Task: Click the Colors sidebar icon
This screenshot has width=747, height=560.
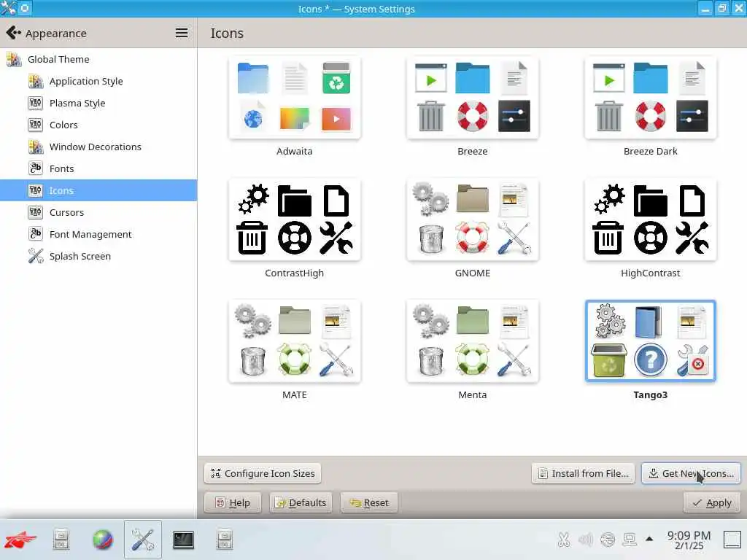Action: point(36,125)
